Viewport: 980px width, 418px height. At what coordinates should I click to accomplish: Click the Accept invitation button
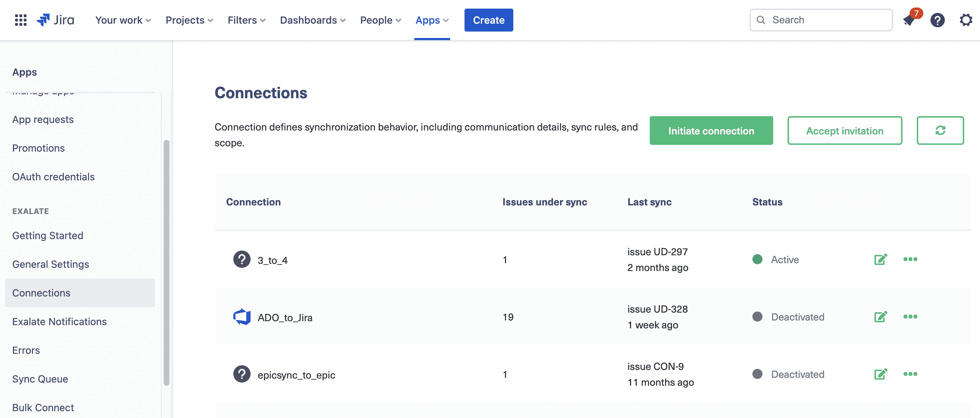pyautogui.click(x=845, y=130)
